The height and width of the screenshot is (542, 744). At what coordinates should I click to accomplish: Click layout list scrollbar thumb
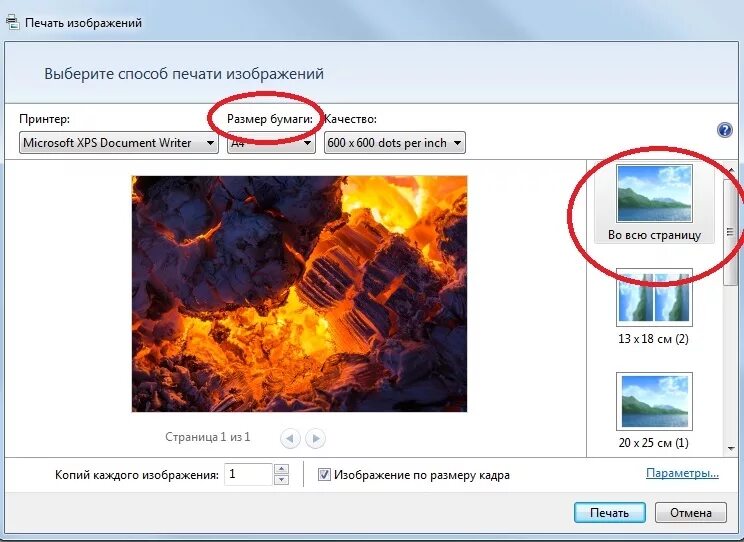tap(730, 232)
